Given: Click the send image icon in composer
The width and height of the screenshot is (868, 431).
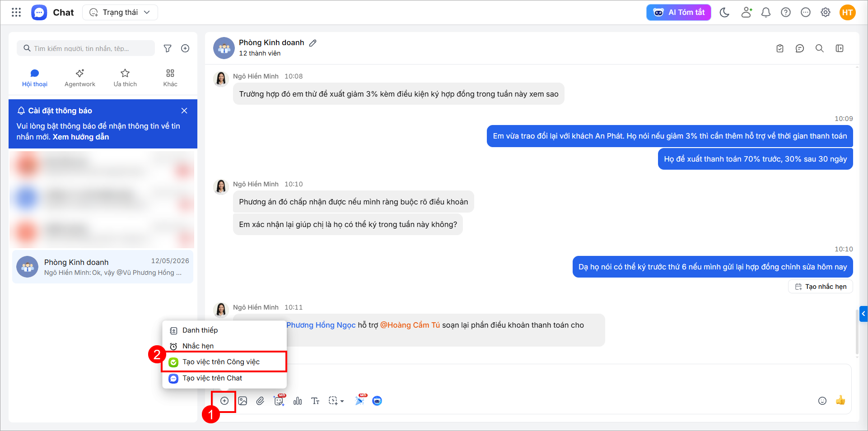Looking at the screenshot, I should 243,401.
